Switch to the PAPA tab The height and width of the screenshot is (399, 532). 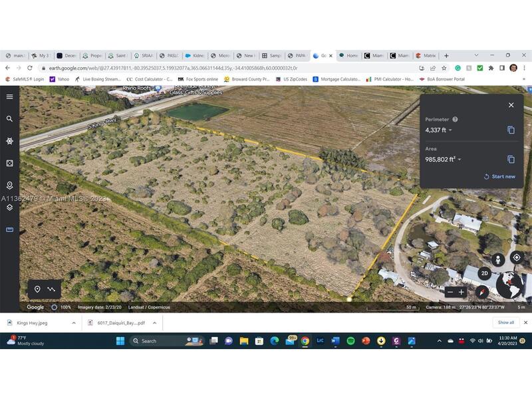click(x=297, y=56)
